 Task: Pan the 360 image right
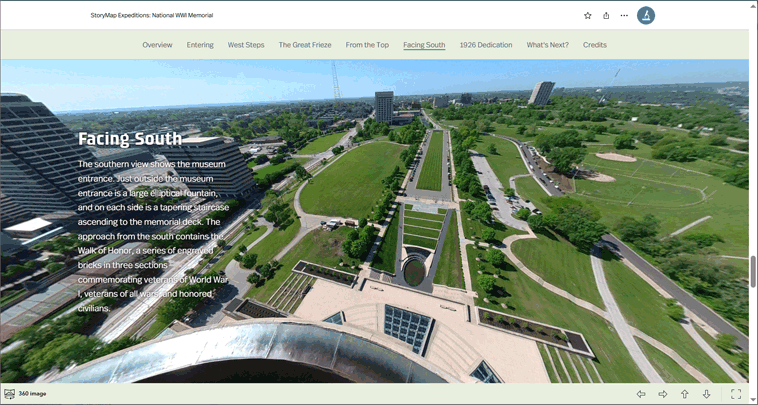tap(663, 394)
